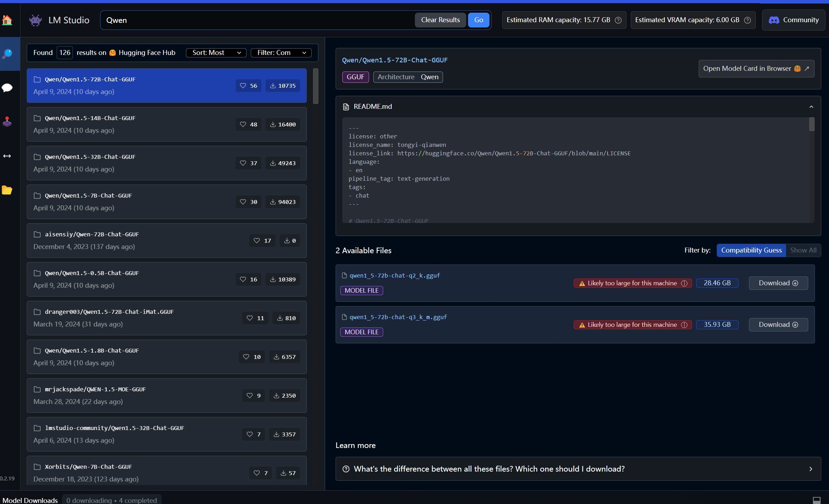Click the license_link URL in README
This screenshot has height=504, width=829.
[514, 153]
